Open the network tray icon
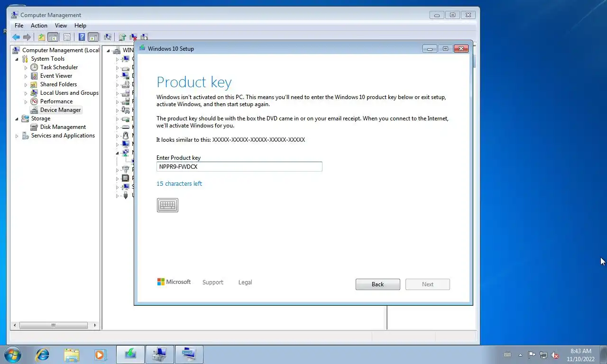Image resolution: width=607 pixels, height=364 pixels. pos(543,355)
